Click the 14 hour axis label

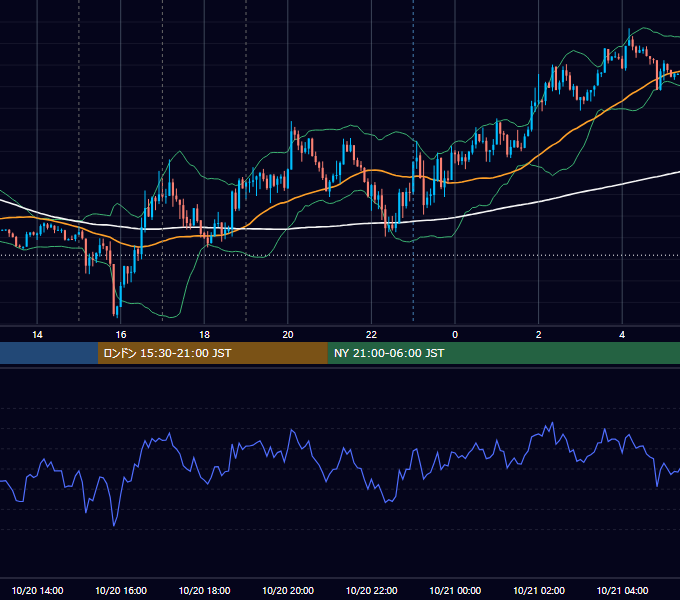(37, 335)
